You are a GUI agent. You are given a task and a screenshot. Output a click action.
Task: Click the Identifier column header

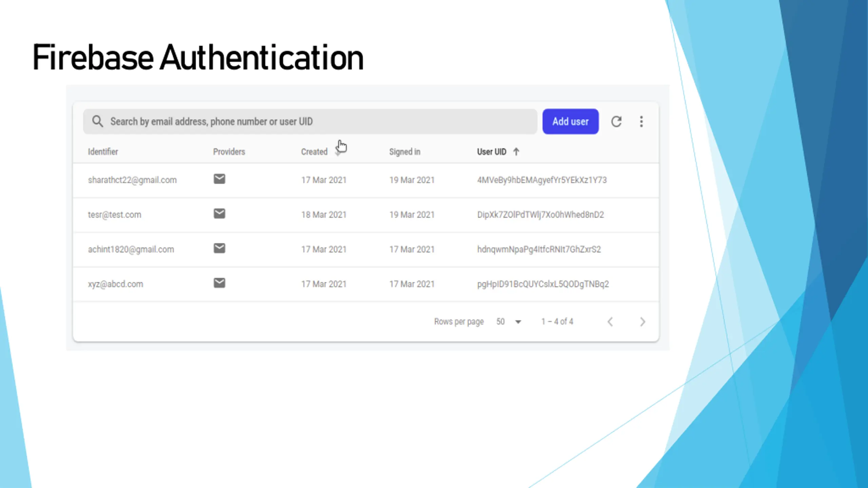click(103, 152)
